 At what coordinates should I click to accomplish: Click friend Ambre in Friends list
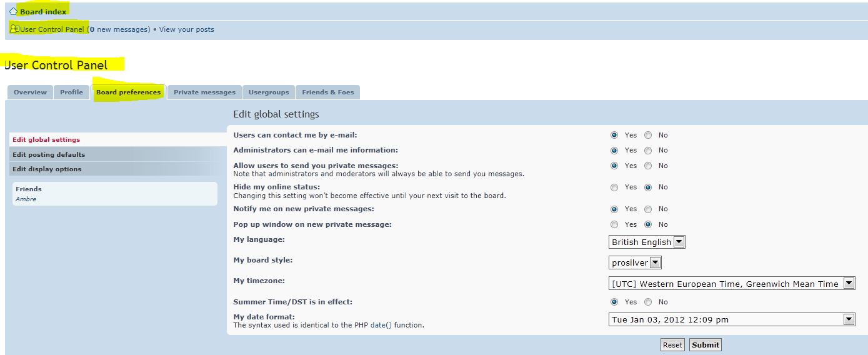[x=26, y=199]
